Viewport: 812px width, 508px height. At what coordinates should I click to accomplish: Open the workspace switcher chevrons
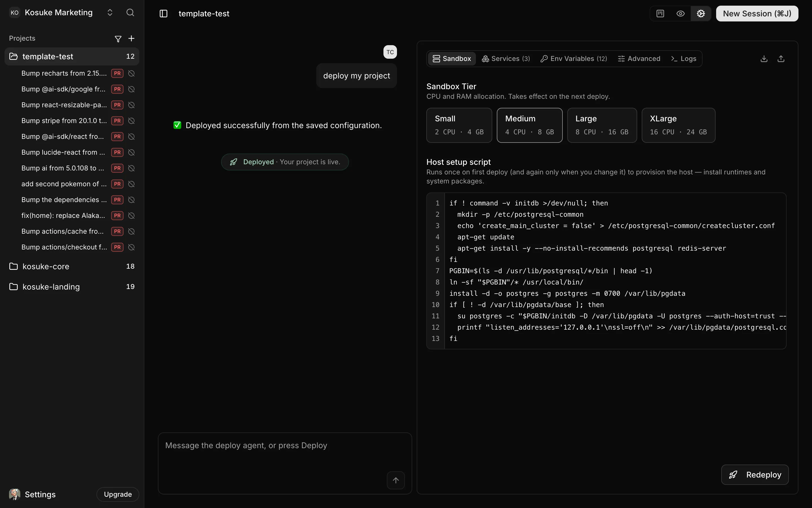tap(110, 13)
